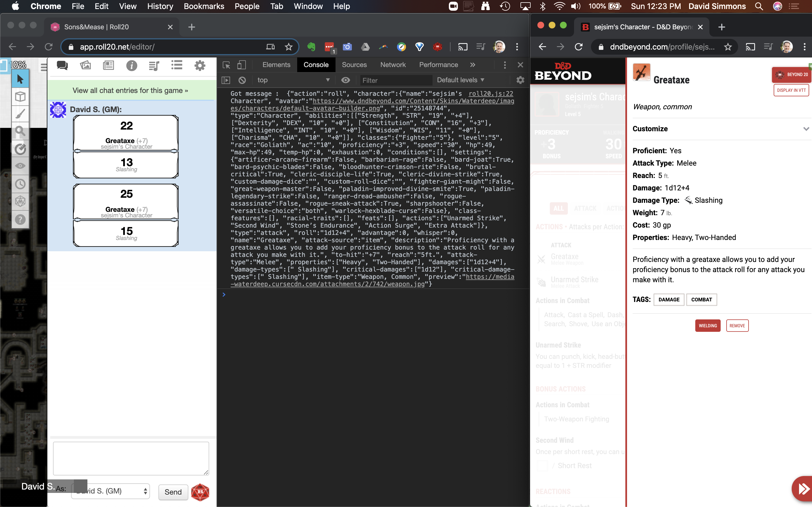Open the Default levels dropdown
This screenshot has width=812, height=507.
460,80
